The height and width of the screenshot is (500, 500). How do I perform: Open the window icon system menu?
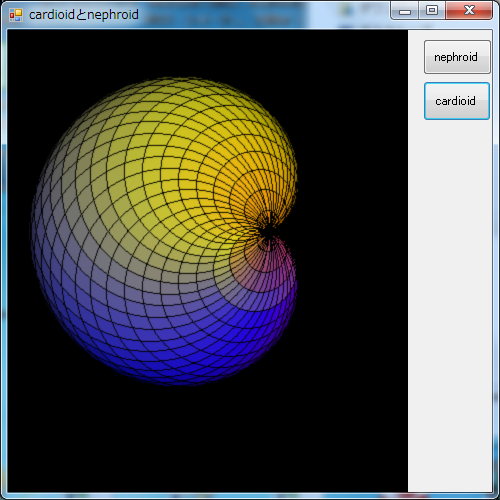[16, 15]
